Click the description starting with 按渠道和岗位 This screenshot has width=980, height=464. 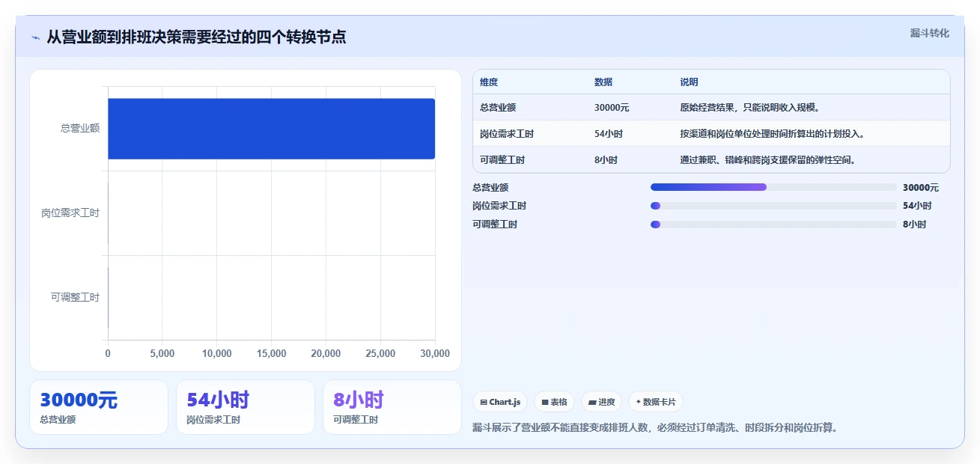[773, 134]
